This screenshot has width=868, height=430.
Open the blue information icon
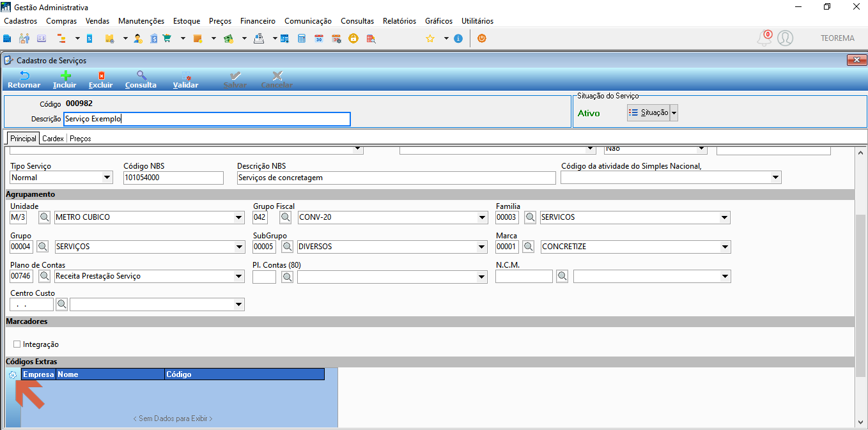(458, 38)
